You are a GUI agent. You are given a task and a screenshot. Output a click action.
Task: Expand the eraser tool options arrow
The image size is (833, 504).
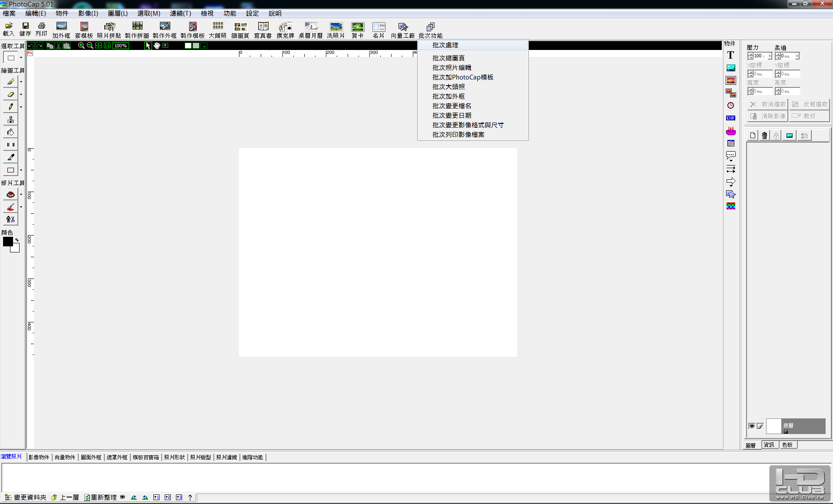21,94
